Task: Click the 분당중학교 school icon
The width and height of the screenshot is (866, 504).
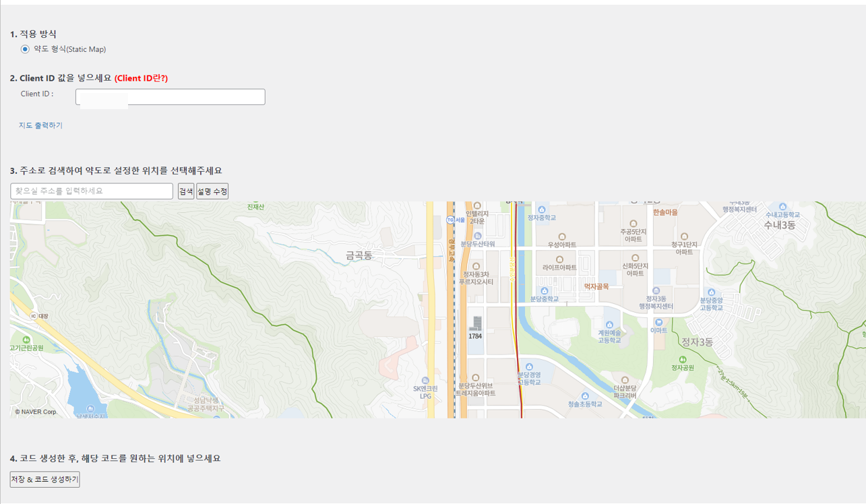Action: coord(544,291)
